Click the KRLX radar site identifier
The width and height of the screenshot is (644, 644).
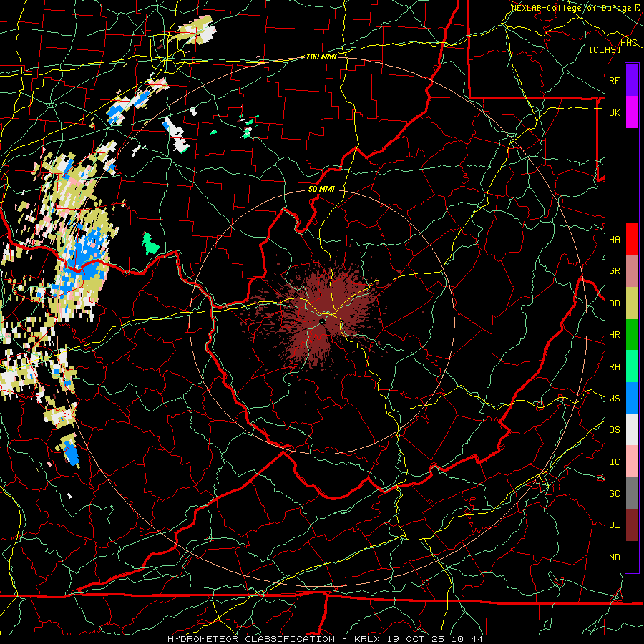coord(367,639)
